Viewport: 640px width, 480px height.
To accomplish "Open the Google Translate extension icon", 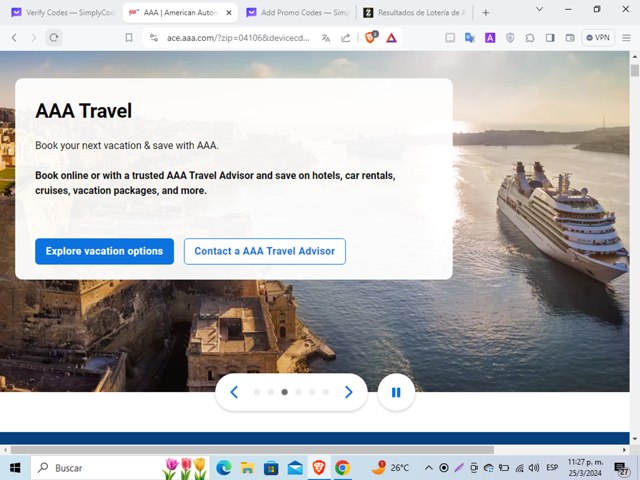I will pyautogui.click(x=470, y=38).
